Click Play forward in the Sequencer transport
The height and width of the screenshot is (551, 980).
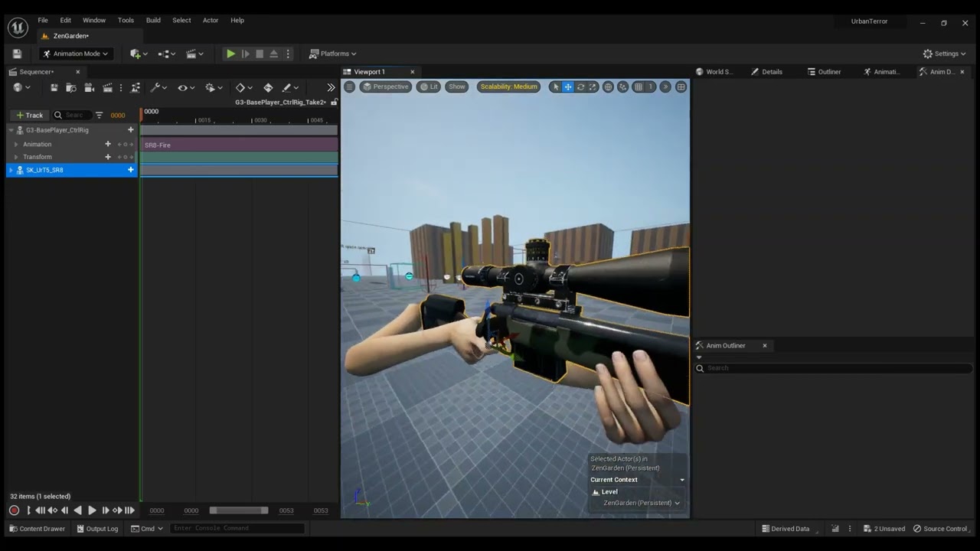(92, 510)
